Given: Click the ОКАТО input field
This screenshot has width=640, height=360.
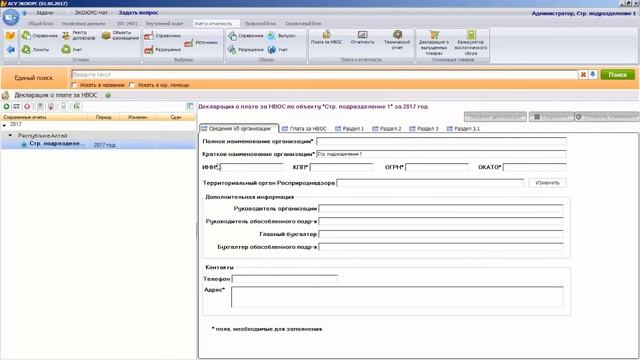Looking at the screenshot, I should [x=535, y=167].
